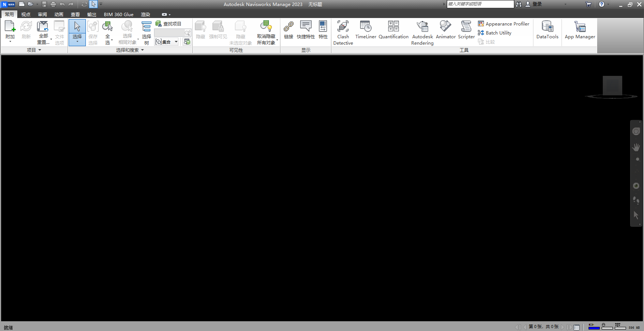The image size is (644, 331).
Task: Click the Batch Utility button
Action: pyautogui.click(x=495, y=33)
